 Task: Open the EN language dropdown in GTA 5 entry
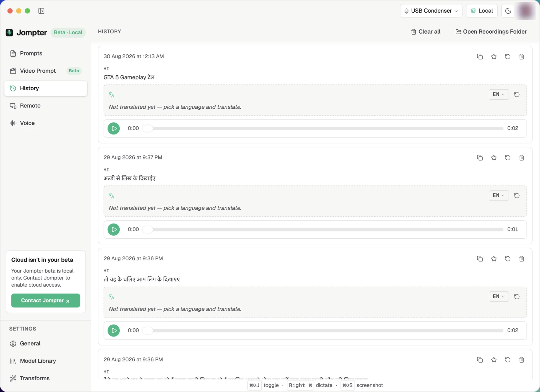499,95
